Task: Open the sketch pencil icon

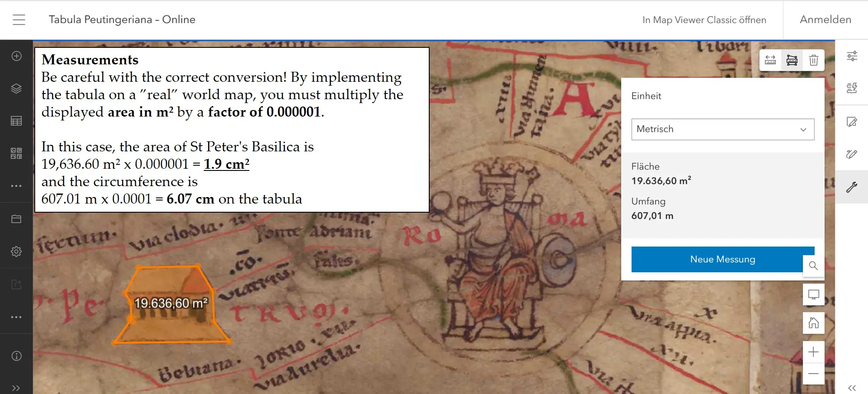Action: 852,154
